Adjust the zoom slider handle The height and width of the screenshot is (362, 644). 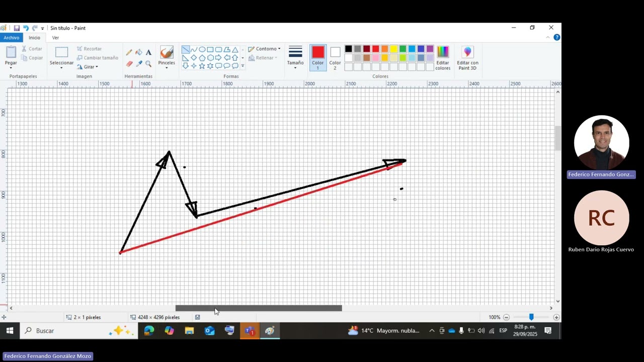531,317
